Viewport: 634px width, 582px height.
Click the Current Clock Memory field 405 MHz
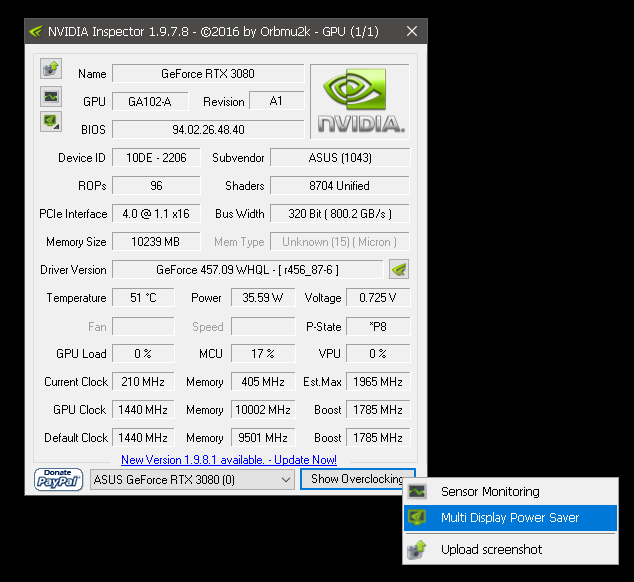[x=263, y=382]
